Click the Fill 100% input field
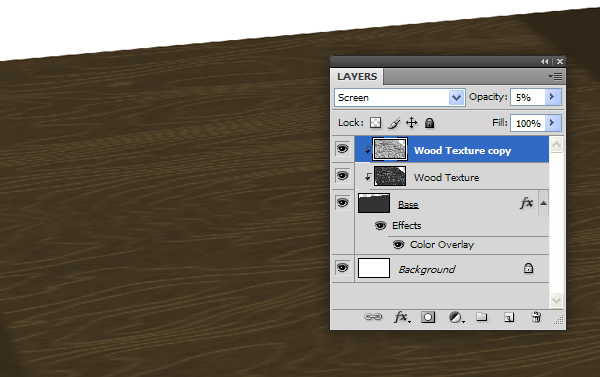 [528, 123]
